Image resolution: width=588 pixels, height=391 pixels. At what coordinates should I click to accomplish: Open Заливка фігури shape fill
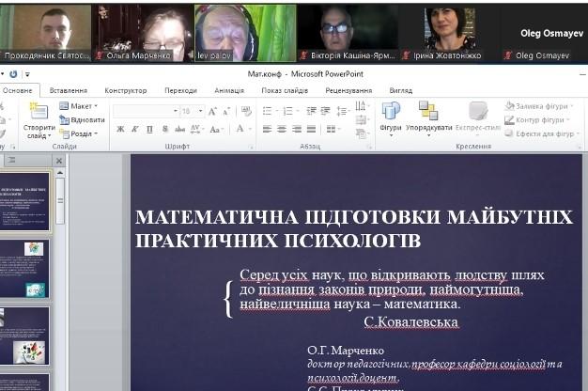click(x=539, y=106)
